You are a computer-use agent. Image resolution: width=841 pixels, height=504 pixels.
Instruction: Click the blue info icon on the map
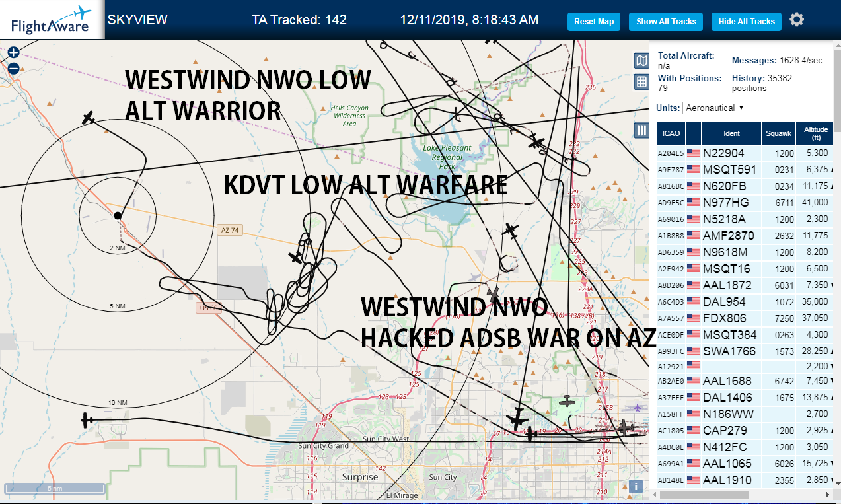click(x=636, y=486)
